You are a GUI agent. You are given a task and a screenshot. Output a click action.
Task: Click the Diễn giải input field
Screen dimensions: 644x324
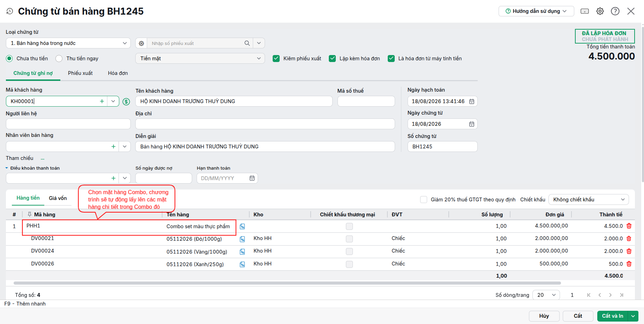[265, 147]
